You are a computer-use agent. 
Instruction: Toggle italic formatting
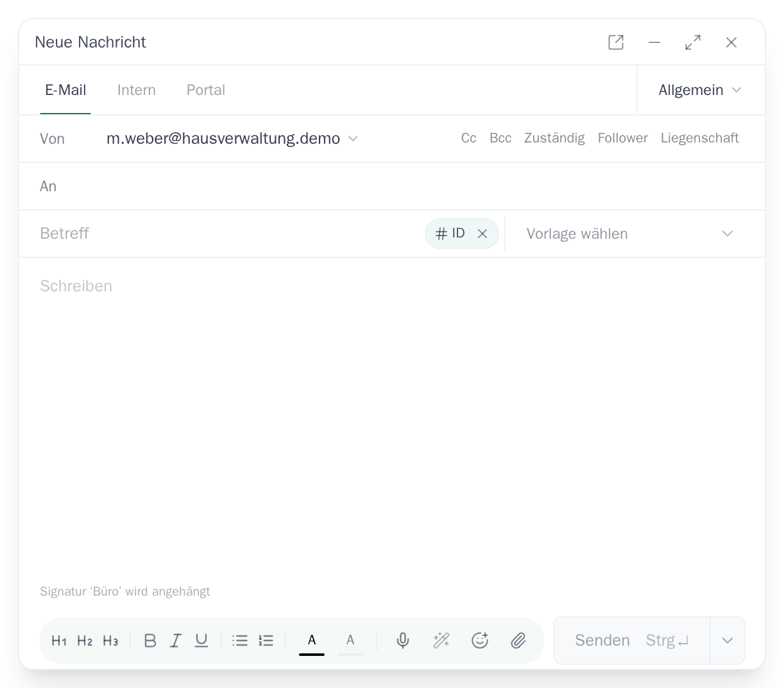pyautogui.click(x=176, y=641)
